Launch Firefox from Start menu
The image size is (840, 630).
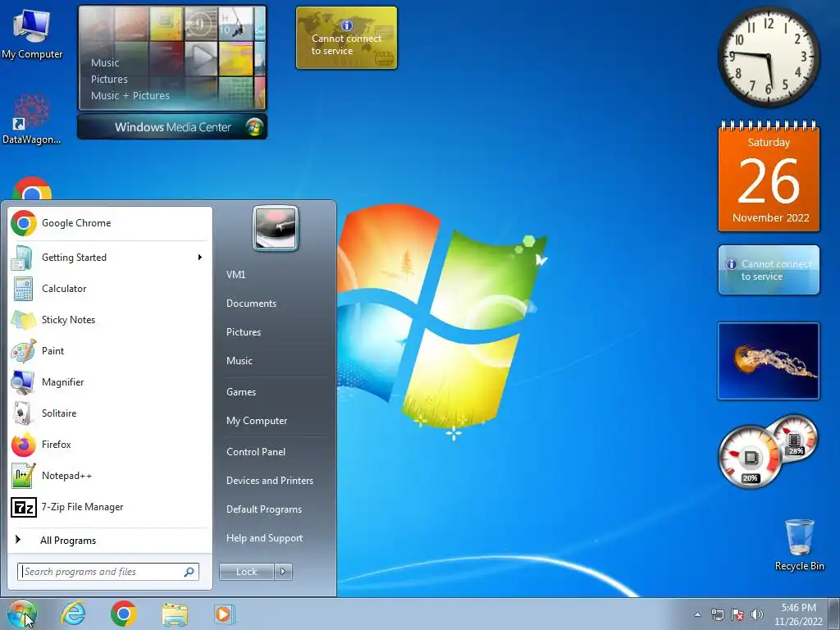(x=110, y=445)
